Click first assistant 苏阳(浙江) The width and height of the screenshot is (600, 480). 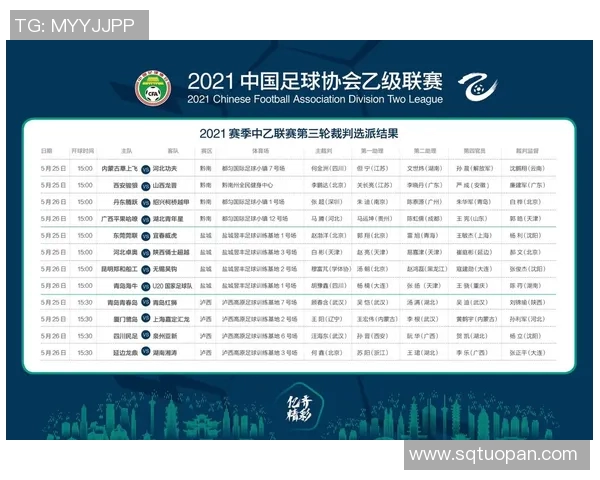coord(372,353)
